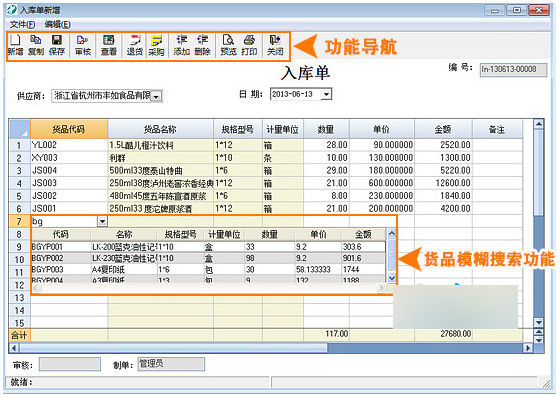Click the 复制 (Copy) toolbar icon

36,45
